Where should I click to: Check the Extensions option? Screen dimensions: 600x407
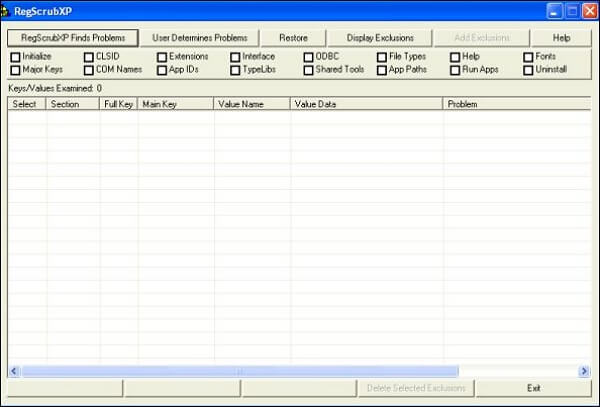point(162,57)
